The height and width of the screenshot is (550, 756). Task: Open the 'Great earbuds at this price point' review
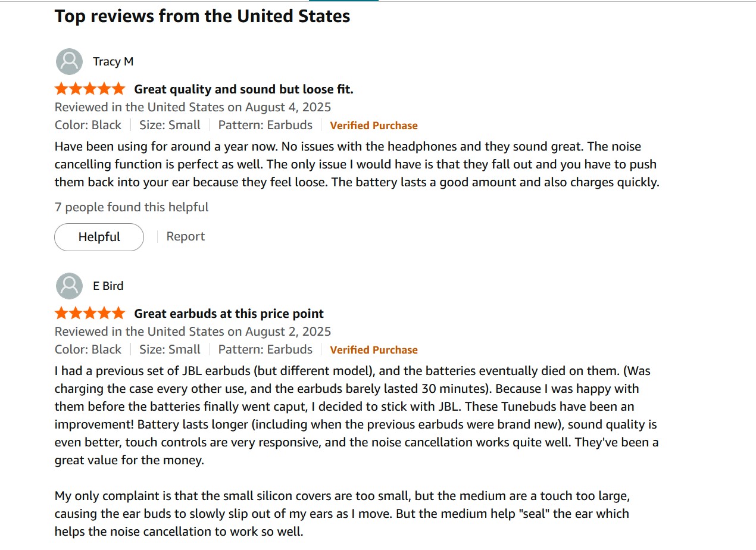click(x=229, y=314)
